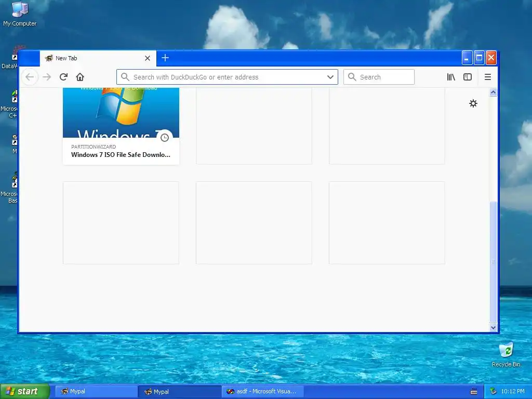Viewport: 532px width, 399px height.
Task: Click the taskbar clock showing 10:12 PM
Action: pos(513,391)
